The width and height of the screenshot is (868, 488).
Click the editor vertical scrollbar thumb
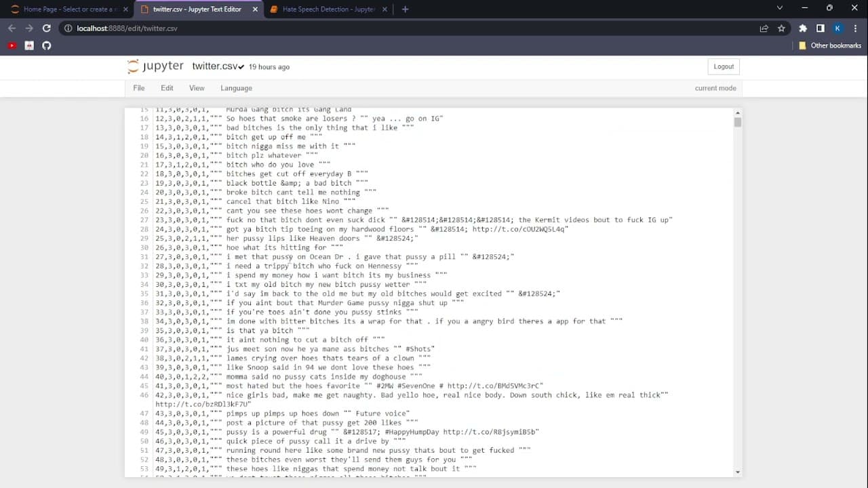click(737, 122)
